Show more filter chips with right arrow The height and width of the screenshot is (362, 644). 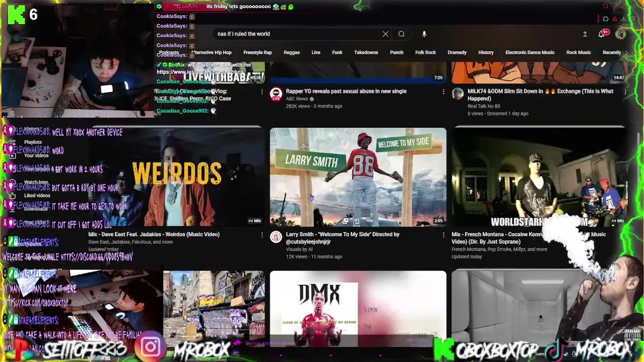[626, 52]
